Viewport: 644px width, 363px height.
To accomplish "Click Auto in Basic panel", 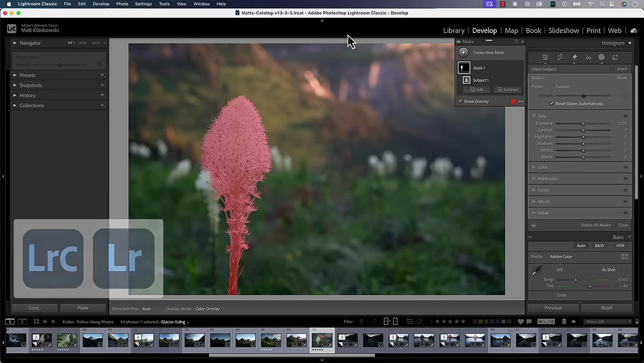I will pos(581,245).
